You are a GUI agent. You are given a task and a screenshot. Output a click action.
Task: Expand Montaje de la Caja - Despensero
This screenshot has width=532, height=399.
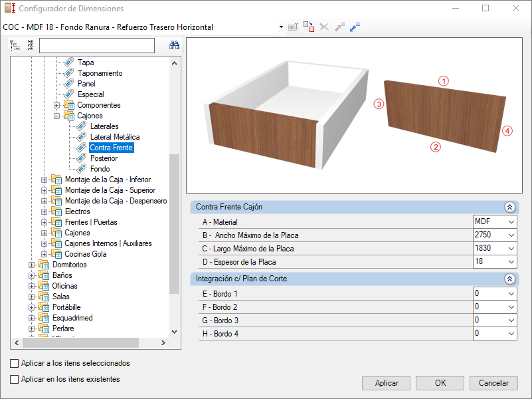[x=44, y=201]
